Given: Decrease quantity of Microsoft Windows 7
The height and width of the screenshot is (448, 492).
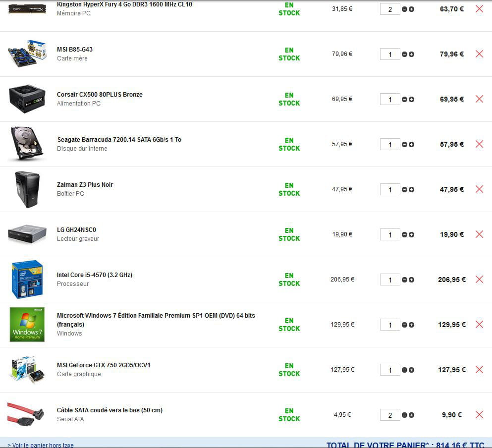Looking at the screenshot, I should coord(404,325).
